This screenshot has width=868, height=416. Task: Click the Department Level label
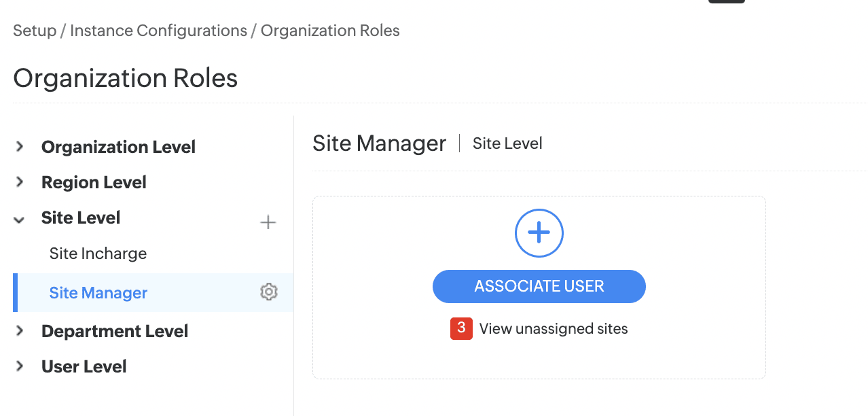pos(115,331)
